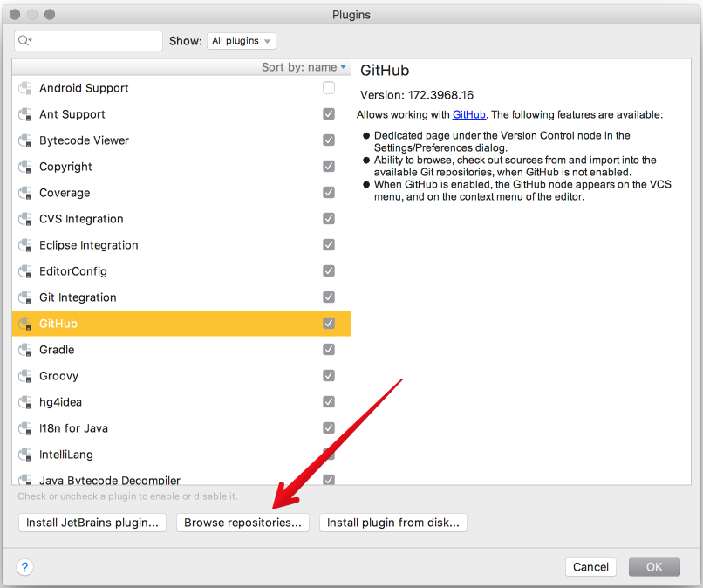Open the Sort by: name dropdown
Image resolution: width=703 pixels, height=588 pixels.
(304, 67)
